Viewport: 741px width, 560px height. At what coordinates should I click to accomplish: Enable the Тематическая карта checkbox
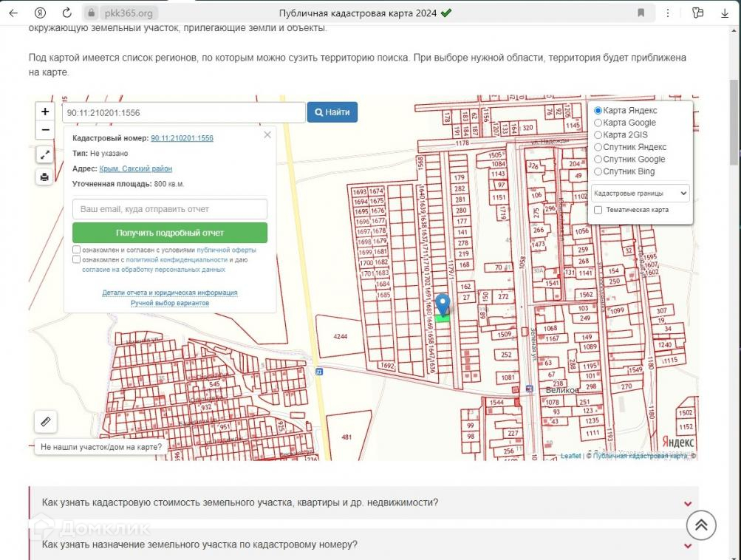[x=598, y=210]
